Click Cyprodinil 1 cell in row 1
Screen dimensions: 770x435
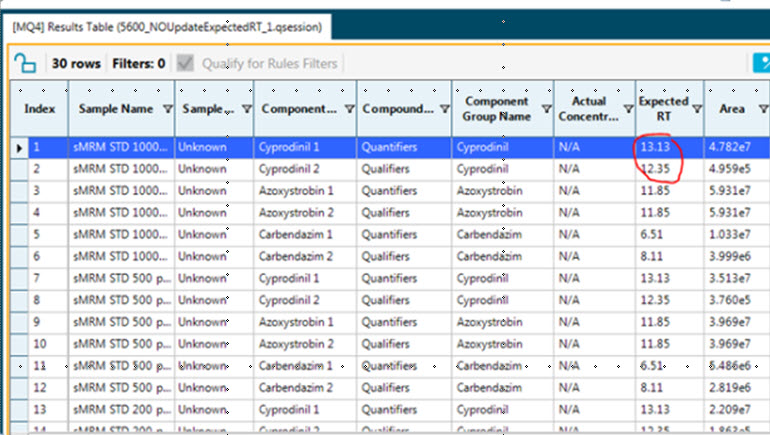[x=305, y=147]
